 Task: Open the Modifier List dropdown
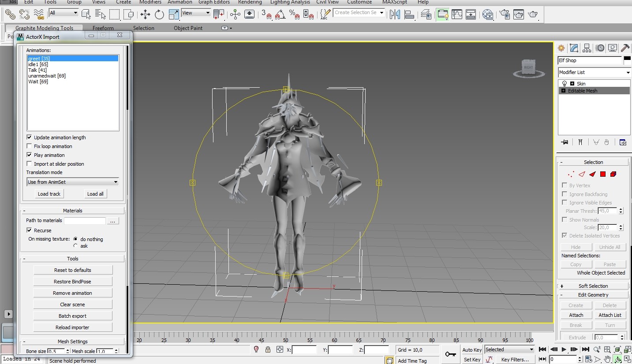pos(594,72)
